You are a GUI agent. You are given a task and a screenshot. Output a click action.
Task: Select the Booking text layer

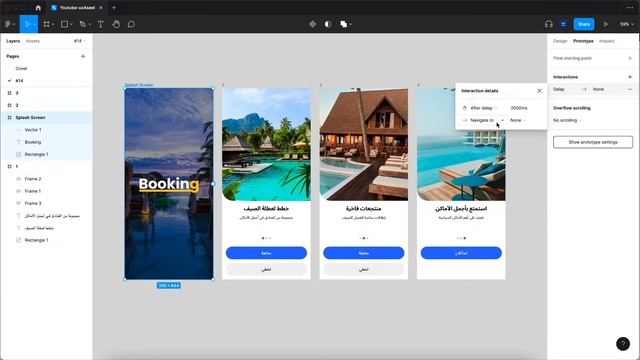[x=46, y=142]
